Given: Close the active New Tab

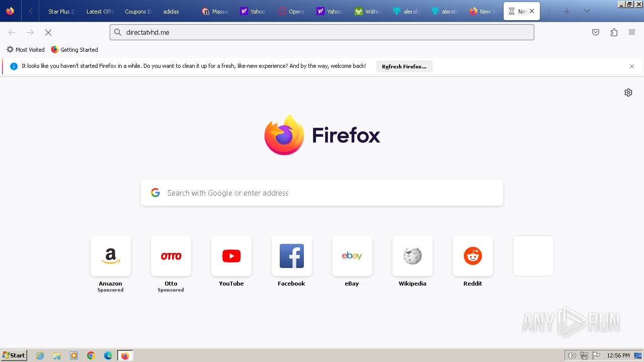Looking at the screenshot, I should [532, 11].
